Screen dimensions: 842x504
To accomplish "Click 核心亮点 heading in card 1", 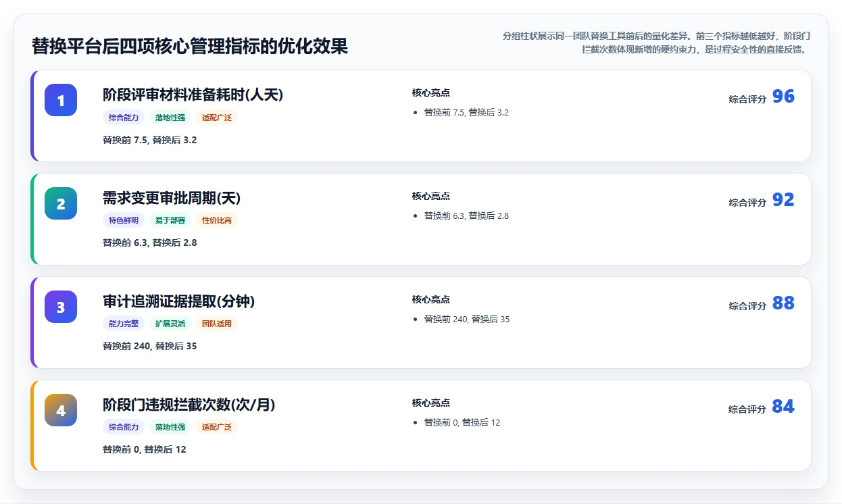I will (431, 93).
